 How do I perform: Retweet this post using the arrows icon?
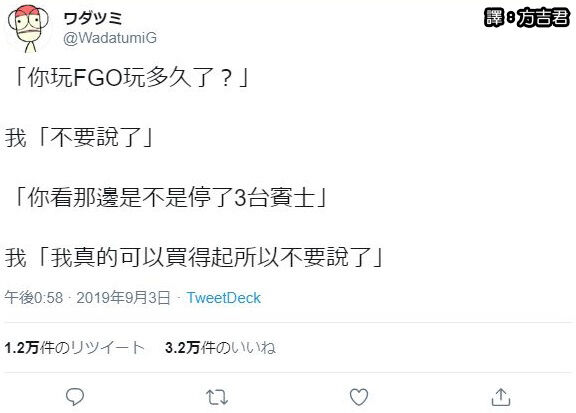pos(217,397)
